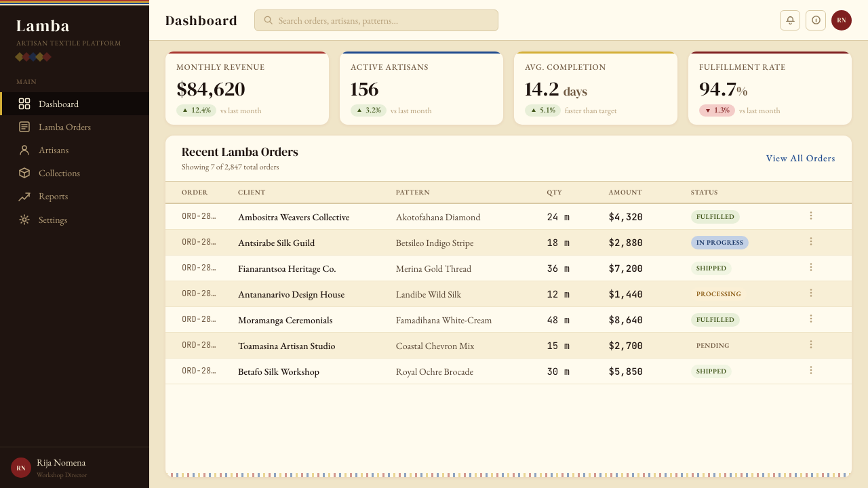Open the notifications bell icon
Screen dimensions: 868x488
(790, 20)
